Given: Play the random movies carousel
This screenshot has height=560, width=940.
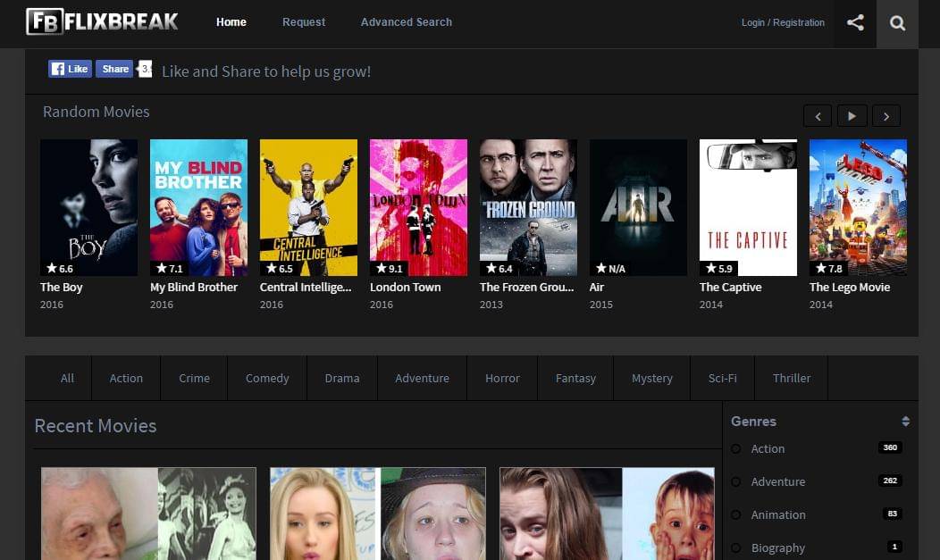Looking at the screenshot, I should (852, 116).
